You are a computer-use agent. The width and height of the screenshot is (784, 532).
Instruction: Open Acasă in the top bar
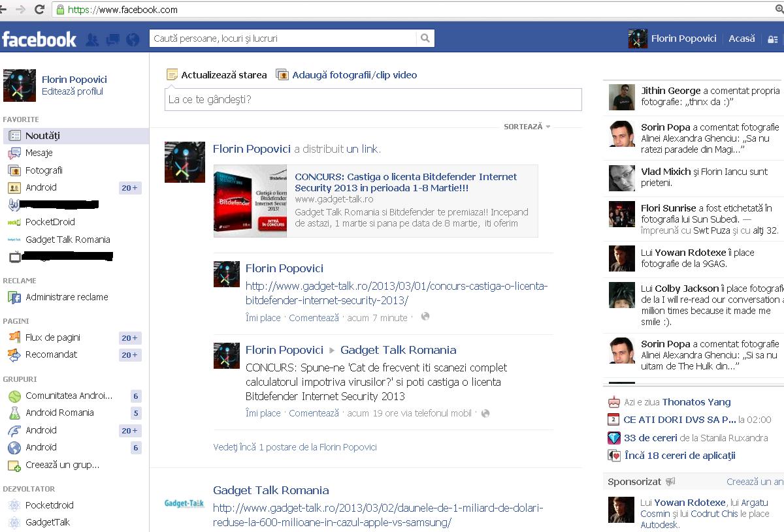point(742,39)
